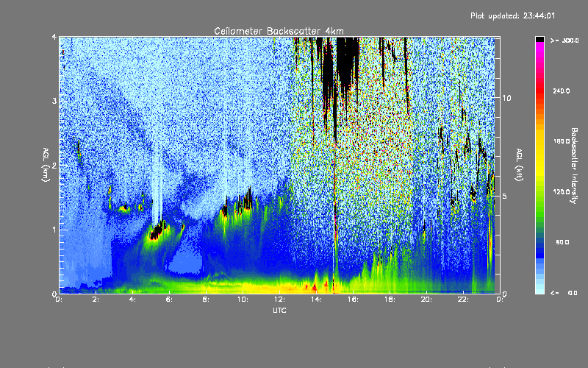
Task: Click the '6:' tick on the UTC axis
Action: coord(169,300)
